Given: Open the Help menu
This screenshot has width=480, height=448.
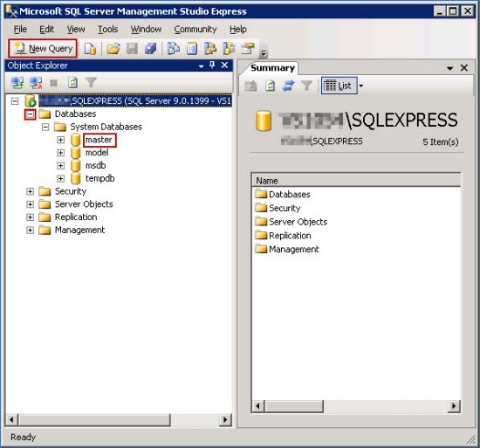Looking at the screenshot, I should click(238, 30).
